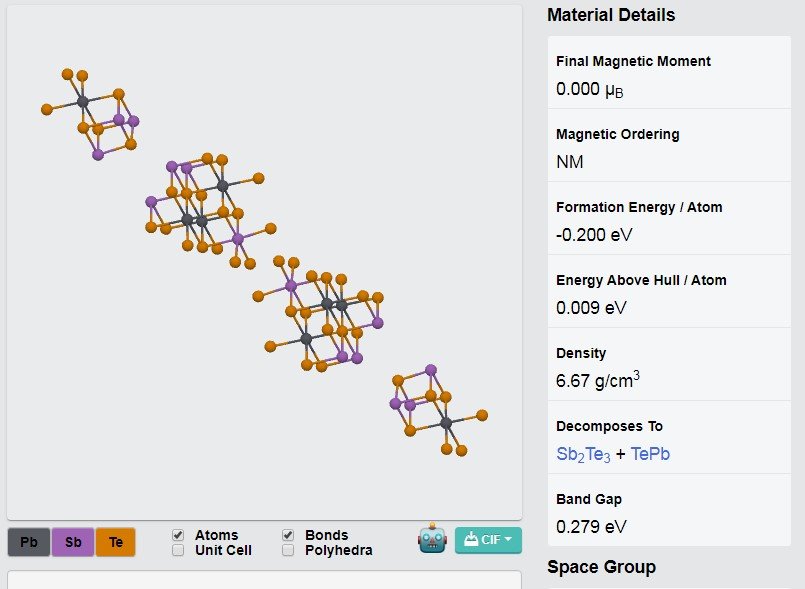Click the Density value 6.67 g/cm³
This screenshot has width=805, height=589.
coord(598,381)
